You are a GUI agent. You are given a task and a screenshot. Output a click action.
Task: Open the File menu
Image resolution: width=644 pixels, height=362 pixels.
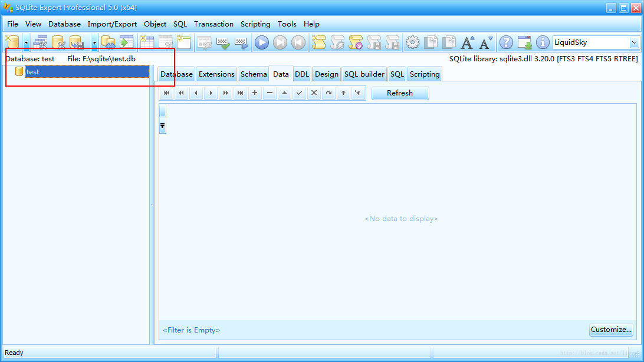[x=12, y=24]
